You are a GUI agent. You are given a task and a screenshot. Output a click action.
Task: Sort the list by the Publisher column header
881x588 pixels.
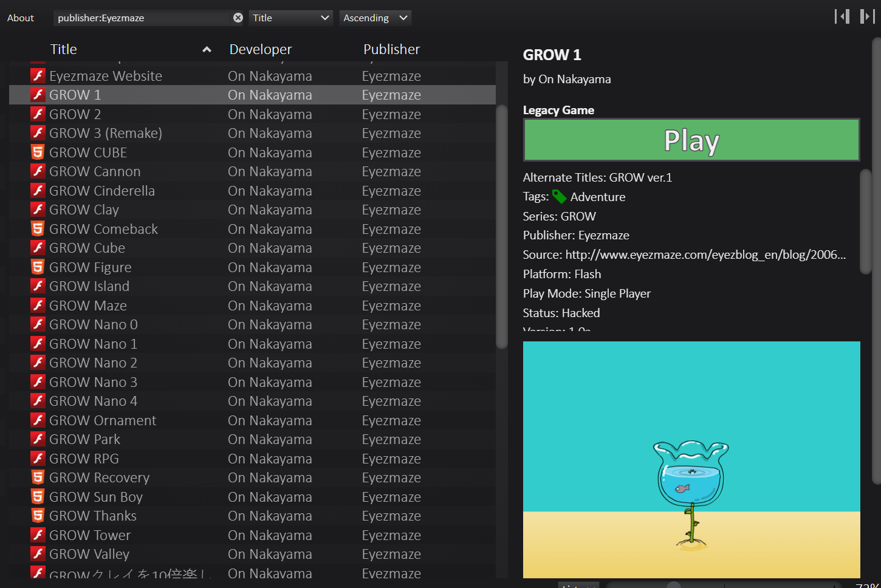coord(392,49)
